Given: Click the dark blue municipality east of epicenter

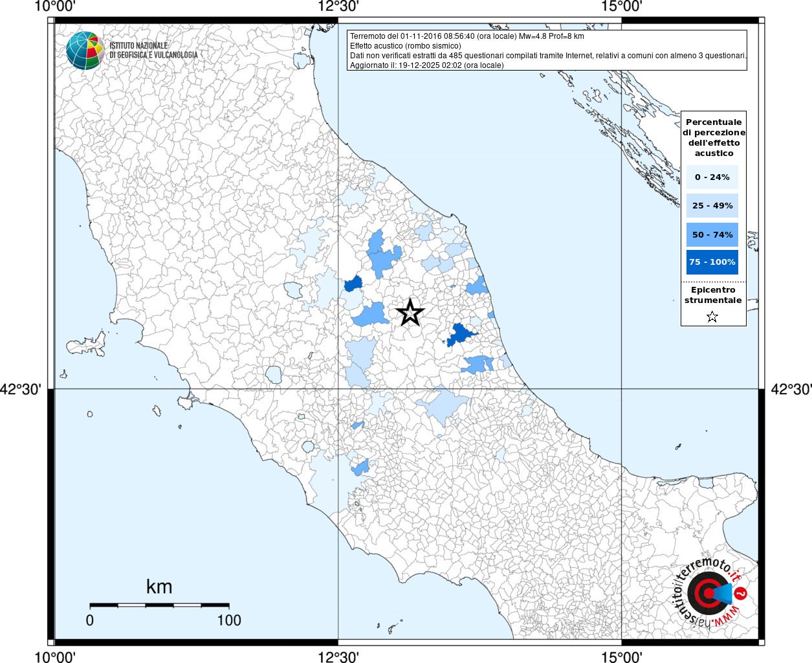Looking at the screenshot, I should [x=460, y=335].
